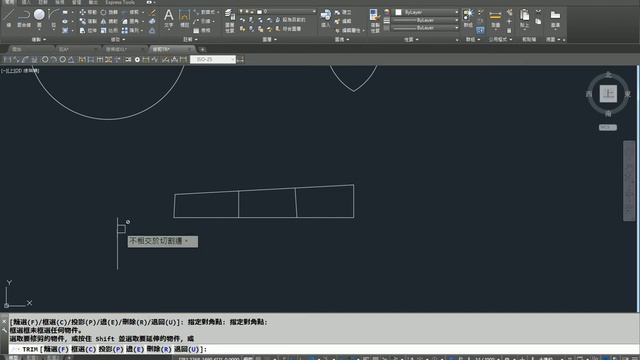Choose the Mirror (鏡射) tool
The height and width of the screenshot is (360, 640).
click(x=109, y=21)
